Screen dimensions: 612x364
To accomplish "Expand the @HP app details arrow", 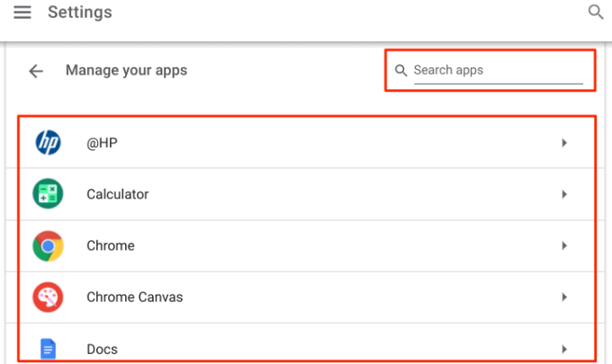I will pyautogui.click(x=564, y=142).
